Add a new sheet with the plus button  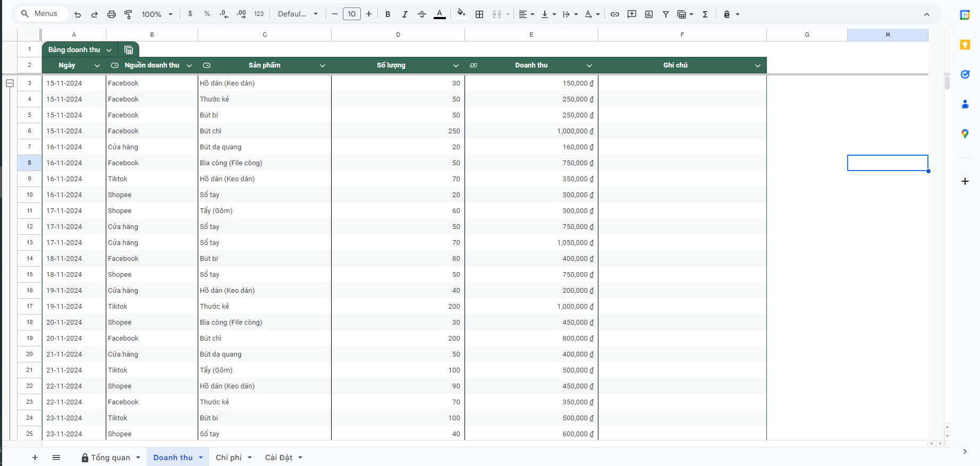tap(35, 457)
